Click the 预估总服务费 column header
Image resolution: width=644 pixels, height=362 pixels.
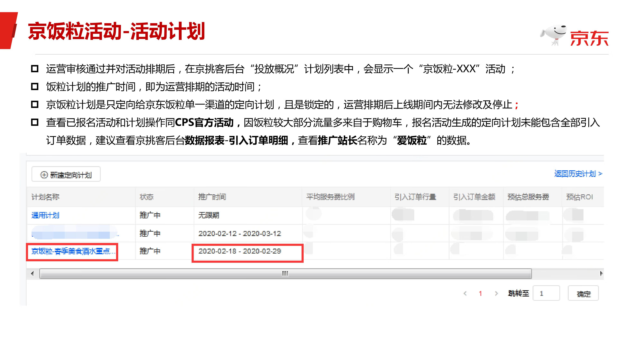point(528,197)
